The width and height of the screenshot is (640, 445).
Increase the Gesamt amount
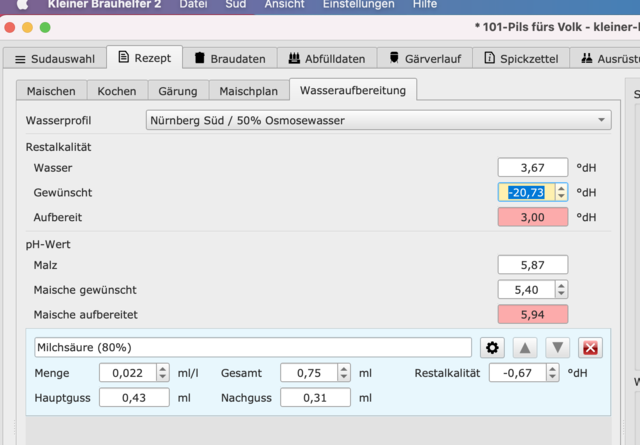(x=344, y=369)
